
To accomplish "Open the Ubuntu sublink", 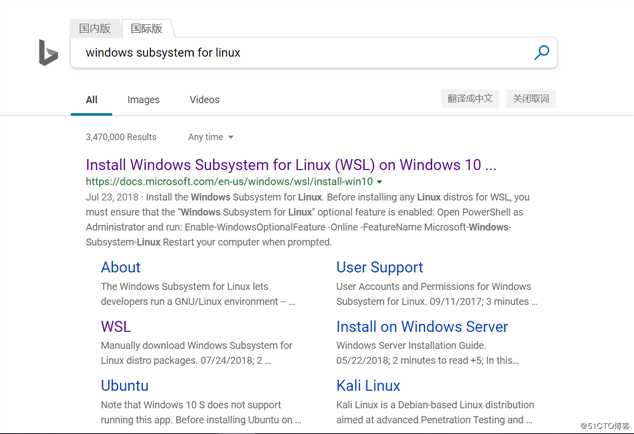I will coord(125,386).
